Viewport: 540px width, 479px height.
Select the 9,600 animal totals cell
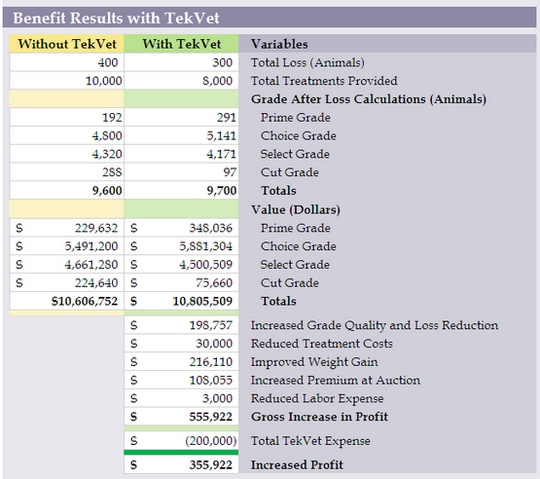67,190
